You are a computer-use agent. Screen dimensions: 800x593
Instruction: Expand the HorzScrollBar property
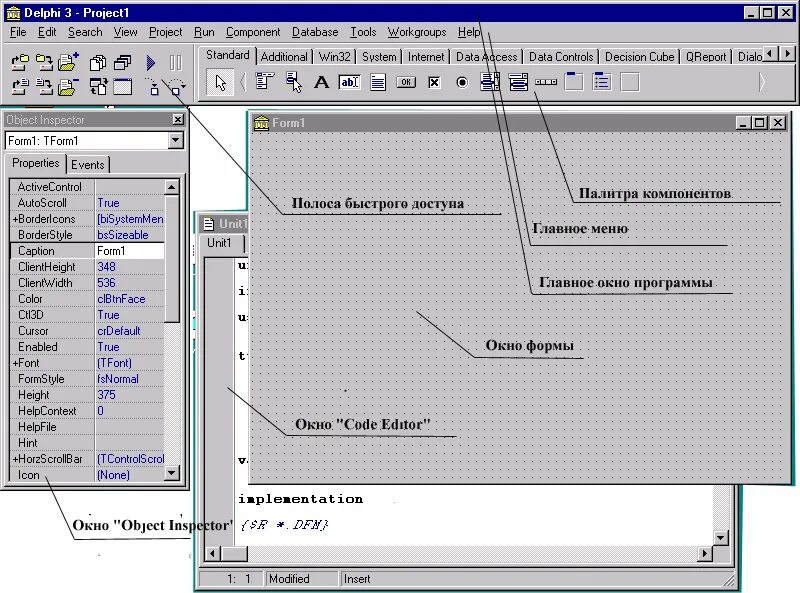pyautogui.click(x=15, y=459)
